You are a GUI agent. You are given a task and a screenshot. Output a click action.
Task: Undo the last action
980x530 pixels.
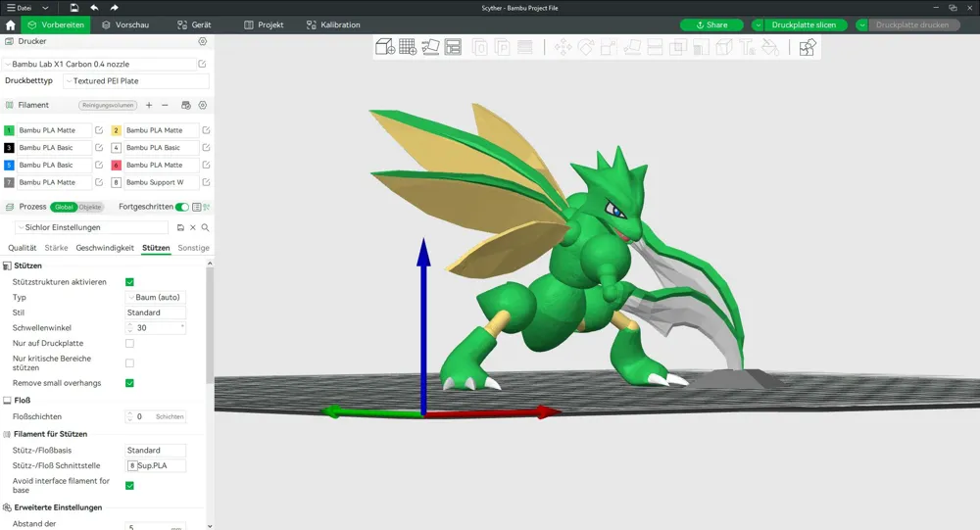94,8
